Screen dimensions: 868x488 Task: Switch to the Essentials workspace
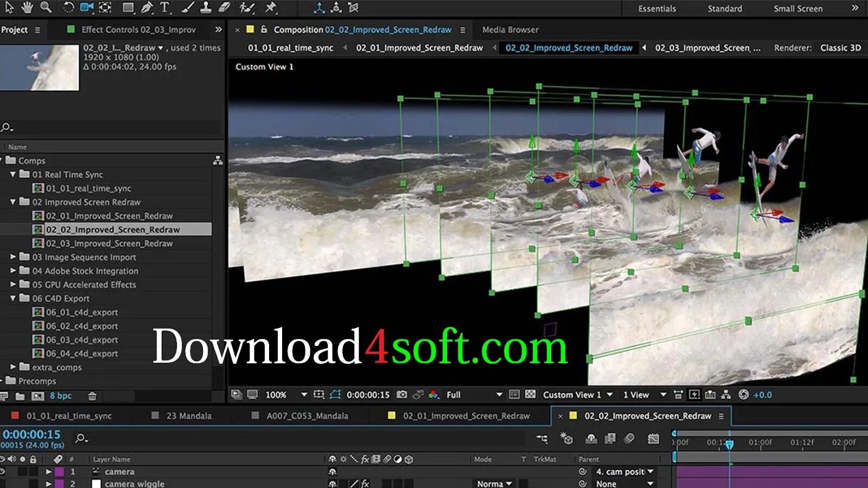coord(657,9)
